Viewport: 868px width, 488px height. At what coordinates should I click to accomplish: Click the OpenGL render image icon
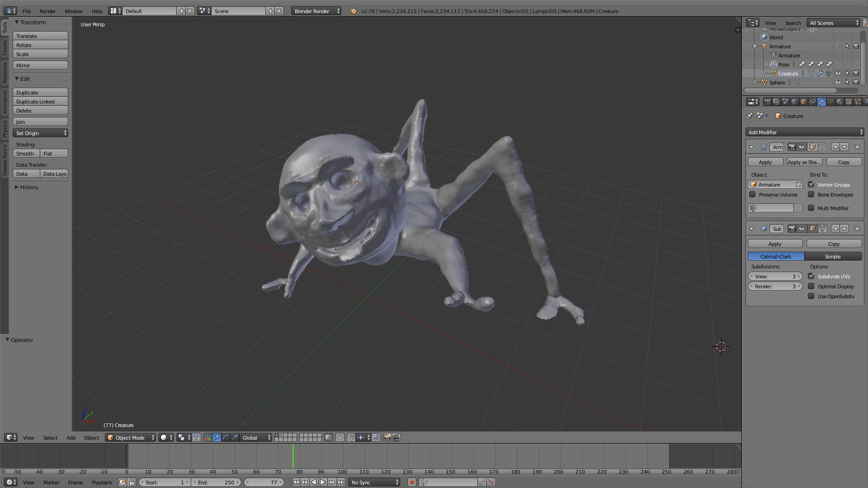[387, 437]
